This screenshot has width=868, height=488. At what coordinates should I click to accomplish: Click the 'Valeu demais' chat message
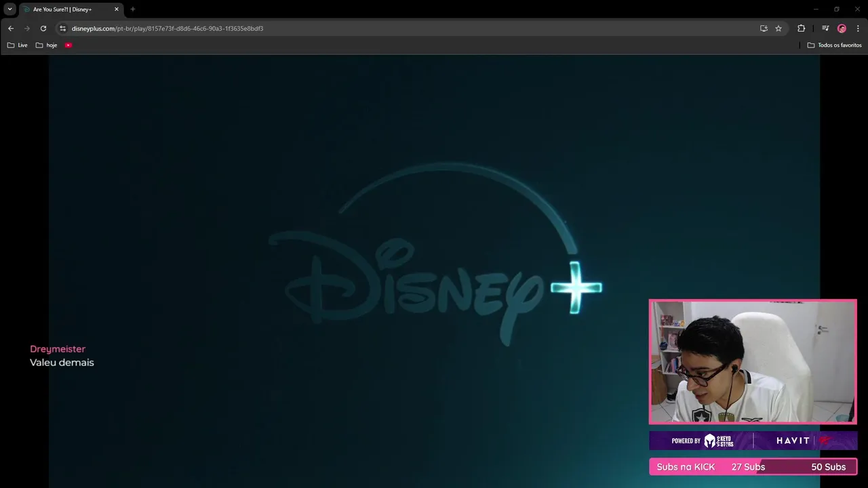point(62,363)
